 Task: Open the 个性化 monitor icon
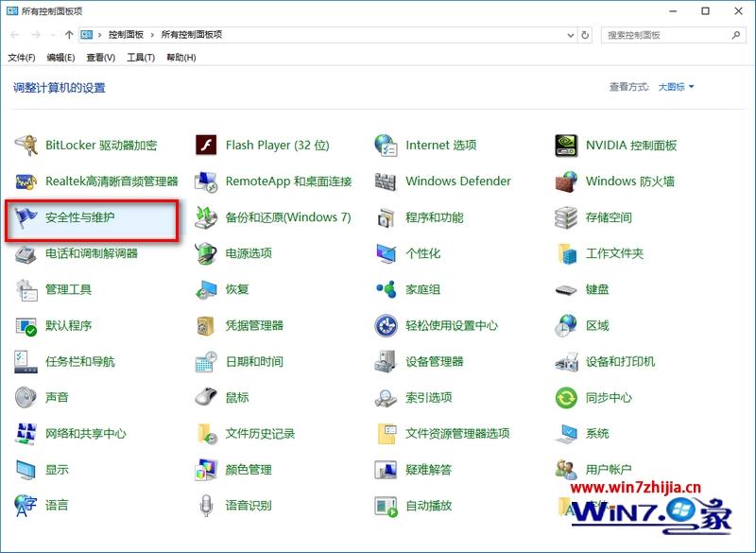click(x=387, y=253)
